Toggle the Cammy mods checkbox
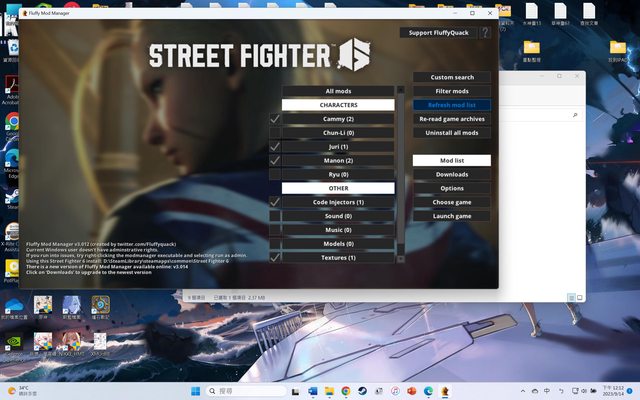 [x=275, y=119]
